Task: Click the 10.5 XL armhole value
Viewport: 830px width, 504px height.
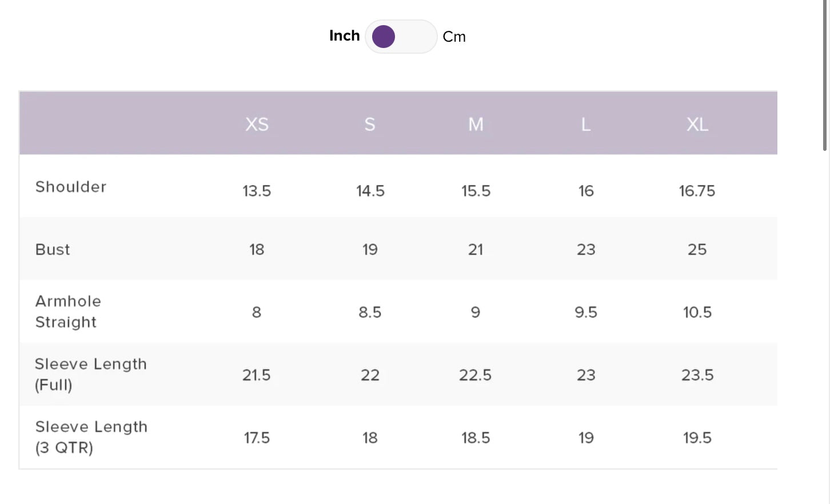Action: tap(697, 313)
